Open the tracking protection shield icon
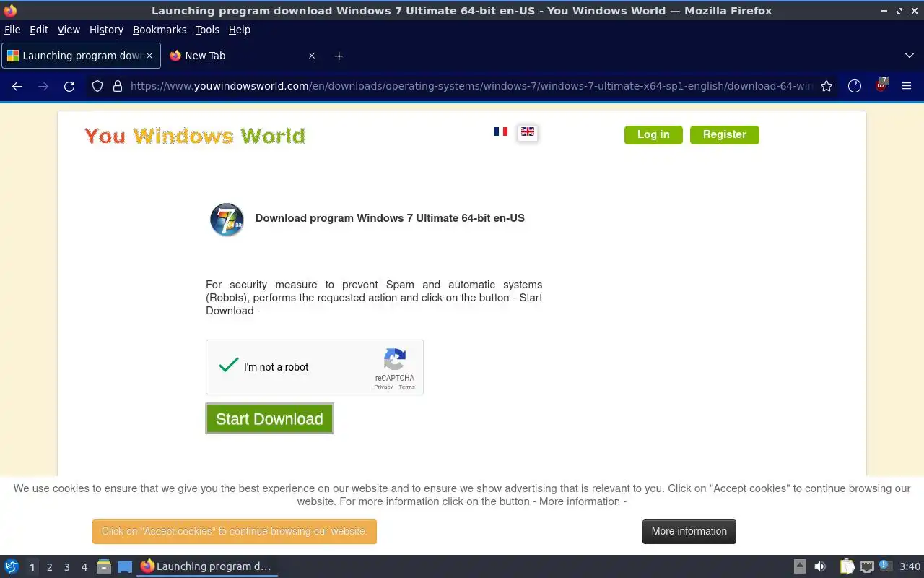924x578 pixels. (97, 86)
